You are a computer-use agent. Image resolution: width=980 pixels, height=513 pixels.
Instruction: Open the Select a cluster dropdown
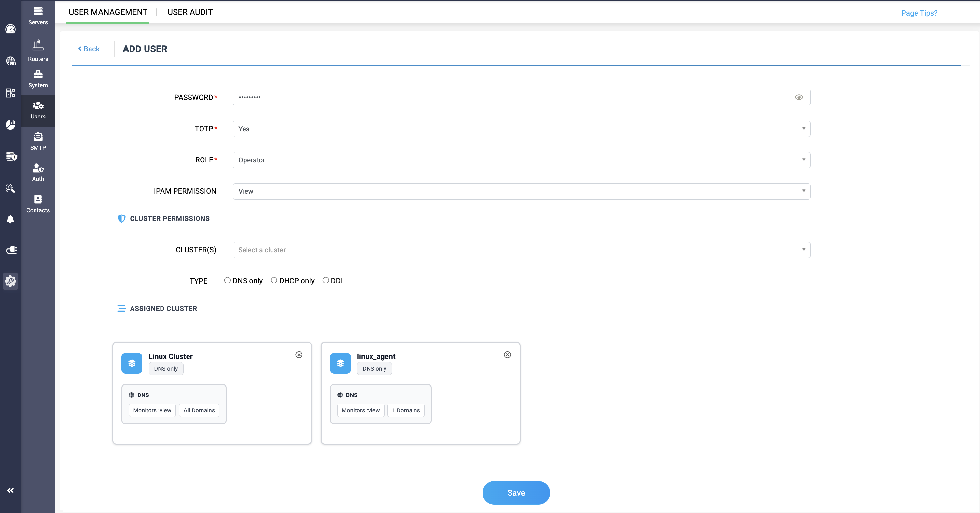pyautogui.click(x=521, y=250)
